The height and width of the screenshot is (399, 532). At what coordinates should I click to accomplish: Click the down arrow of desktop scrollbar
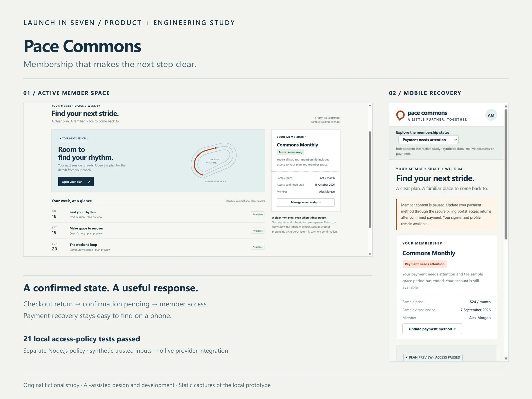(x=370, y=254)
